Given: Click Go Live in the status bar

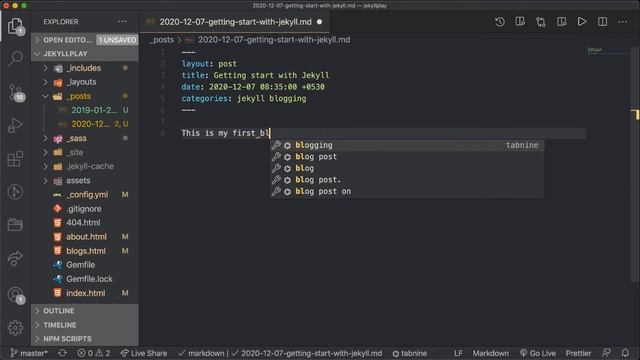Looking at the screenshot, I should coord(538,353).
